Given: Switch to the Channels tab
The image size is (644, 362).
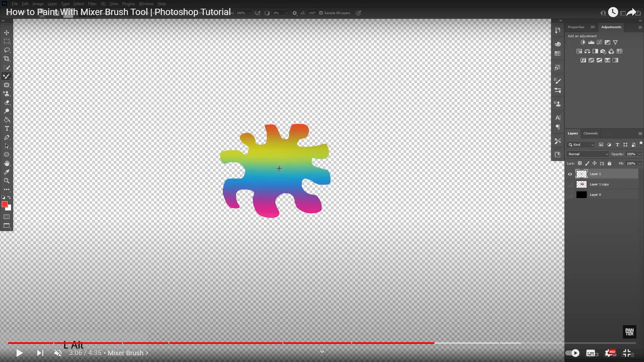Looking at the screenshot, I should (590, 133).
